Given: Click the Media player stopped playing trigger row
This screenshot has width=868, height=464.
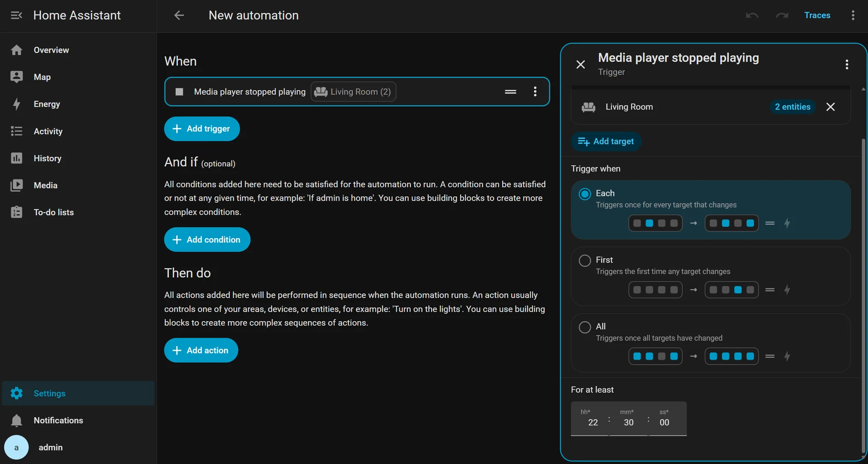Looking at the screenshot, I should [357, 92].
